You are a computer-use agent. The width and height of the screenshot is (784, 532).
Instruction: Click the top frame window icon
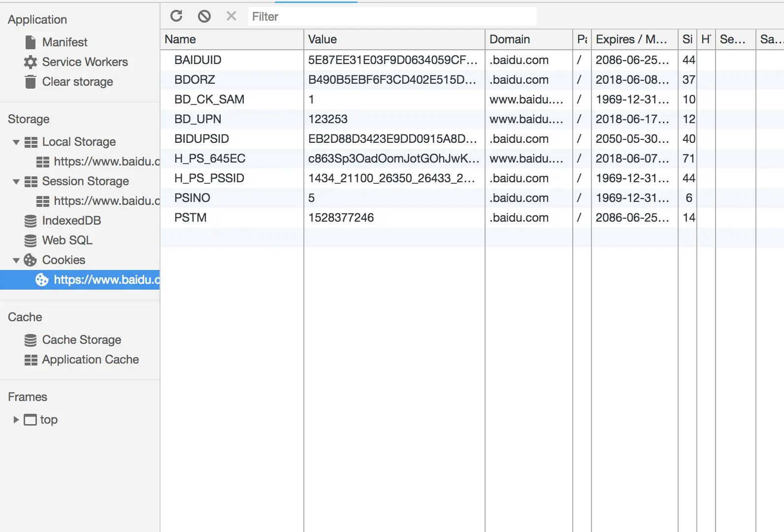click(x=31, y=420)
